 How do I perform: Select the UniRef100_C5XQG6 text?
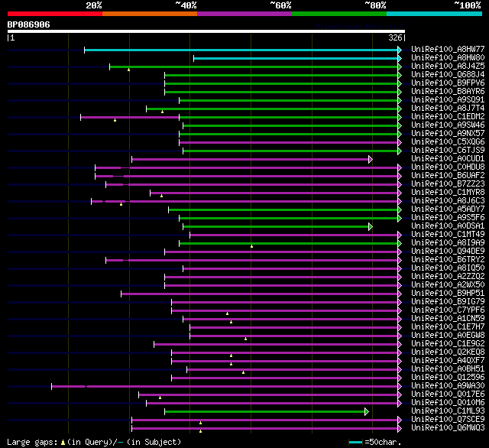[x=448, y=142]
